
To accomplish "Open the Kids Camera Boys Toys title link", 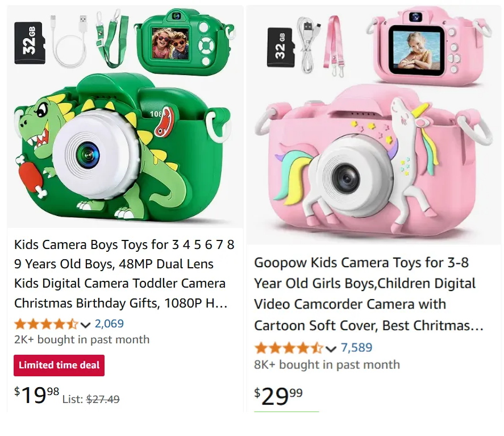I will coord(124,274).
